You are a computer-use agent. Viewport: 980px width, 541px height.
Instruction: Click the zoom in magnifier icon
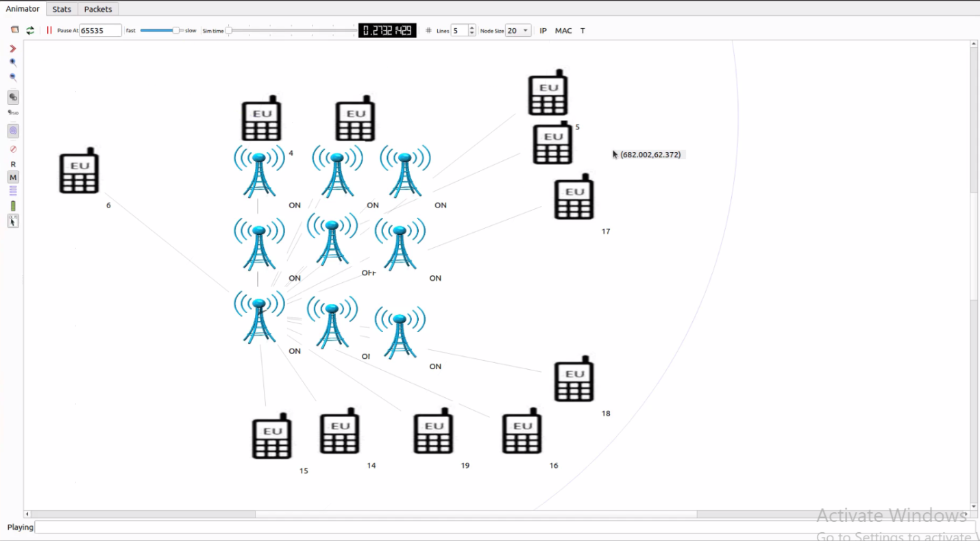coord(13,62)
